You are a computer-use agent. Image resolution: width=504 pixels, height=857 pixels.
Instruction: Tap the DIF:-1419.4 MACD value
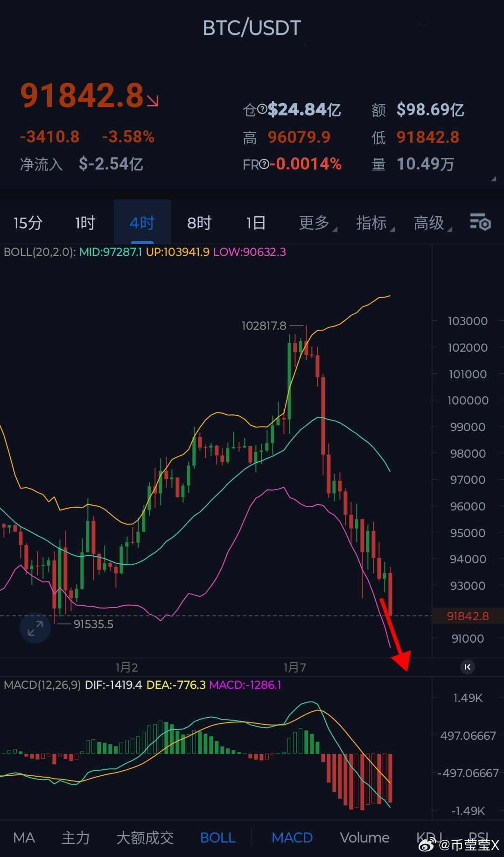point(113,685)
